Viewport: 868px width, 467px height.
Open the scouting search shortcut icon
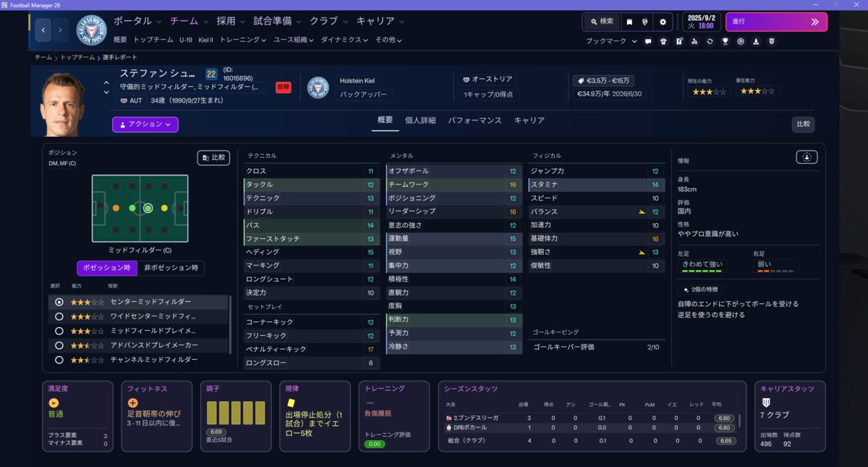click(x=694, y=41)
